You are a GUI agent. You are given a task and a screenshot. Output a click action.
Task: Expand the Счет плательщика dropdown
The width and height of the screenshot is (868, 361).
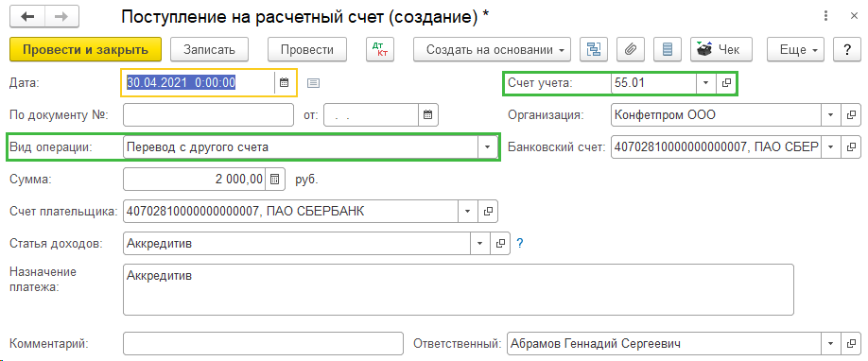point(467,211)
